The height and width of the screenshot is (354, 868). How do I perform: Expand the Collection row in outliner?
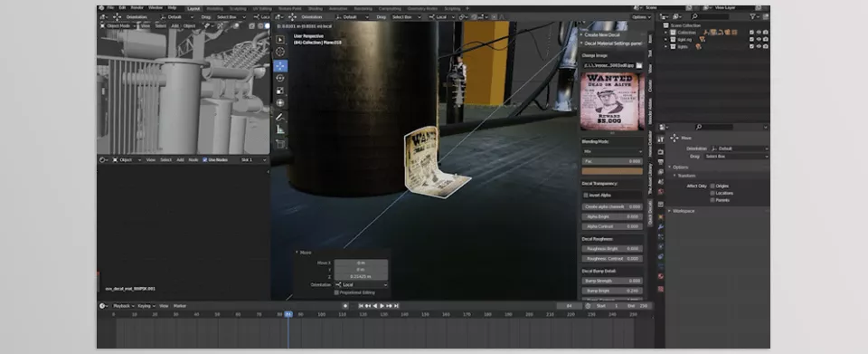(666, 32)
